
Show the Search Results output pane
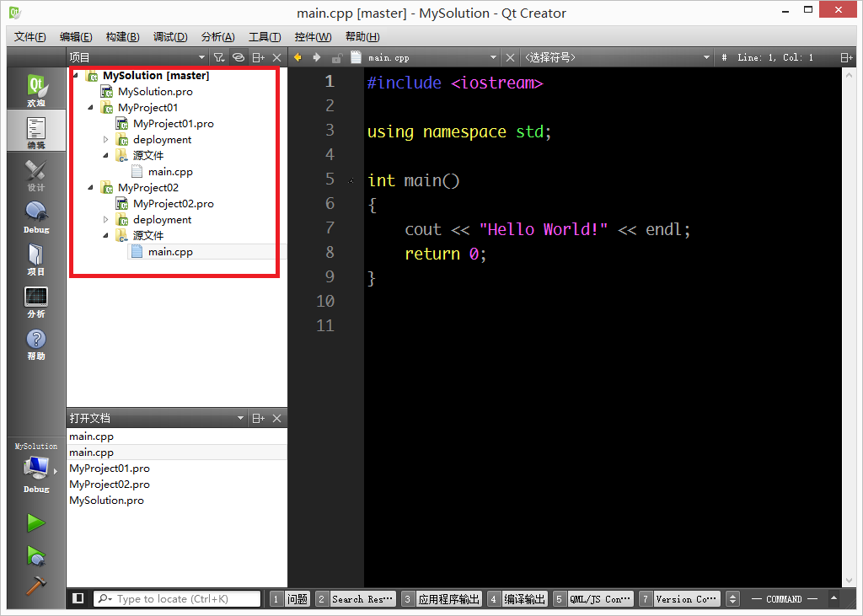click(x=356, y=599)
